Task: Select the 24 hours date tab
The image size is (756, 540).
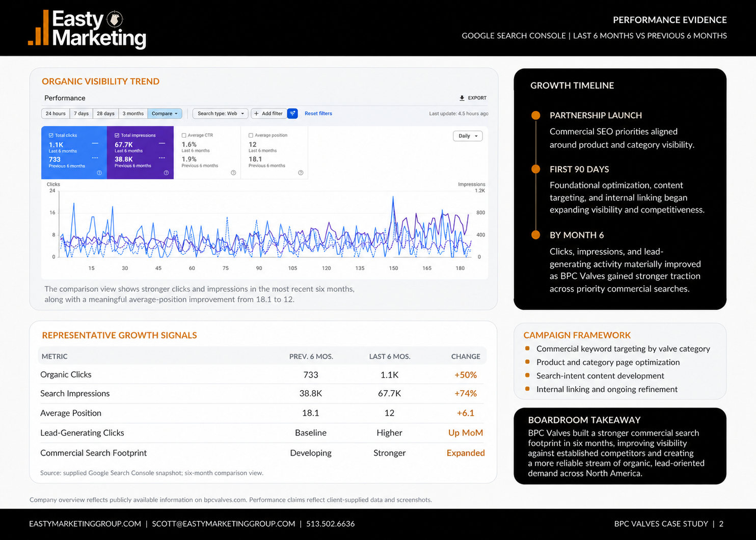Action: (x=56, y=114)
